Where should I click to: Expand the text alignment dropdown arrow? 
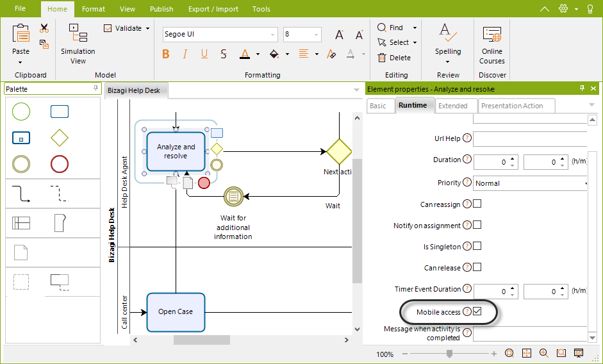pyautogui.click(x=317, y=54)
